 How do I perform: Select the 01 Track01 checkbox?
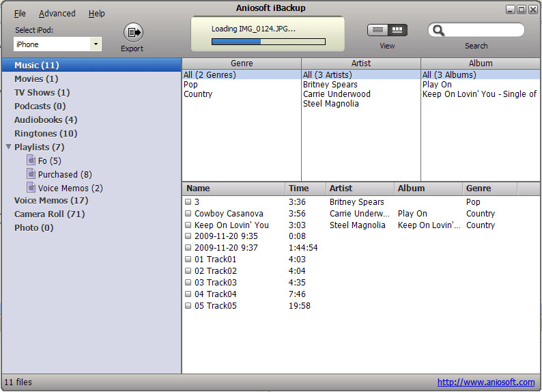click(x=188, y=259)
